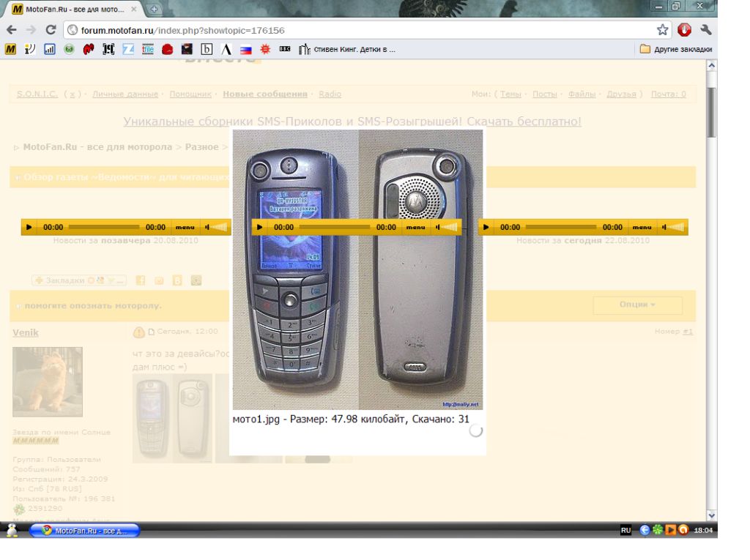The height and width of the screenshot is (560, 750).
Task: Click the seek bar of the 'сегодня' player
Action: click(x=561, y=227)
